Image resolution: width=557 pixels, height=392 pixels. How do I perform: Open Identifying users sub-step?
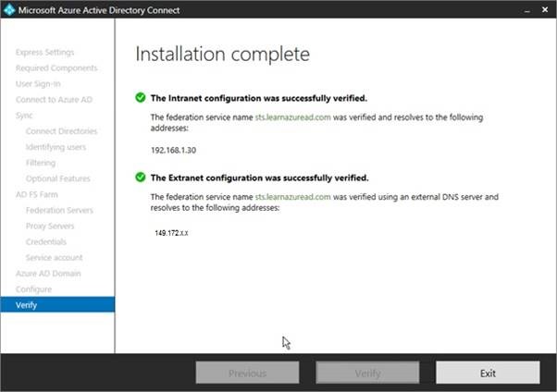56,147
